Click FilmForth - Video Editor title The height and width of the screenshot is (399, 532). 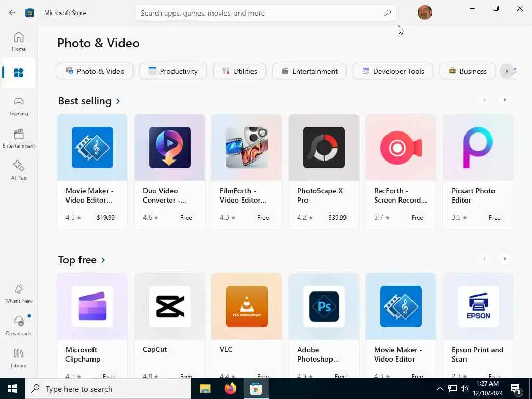[x=243, y=195]
